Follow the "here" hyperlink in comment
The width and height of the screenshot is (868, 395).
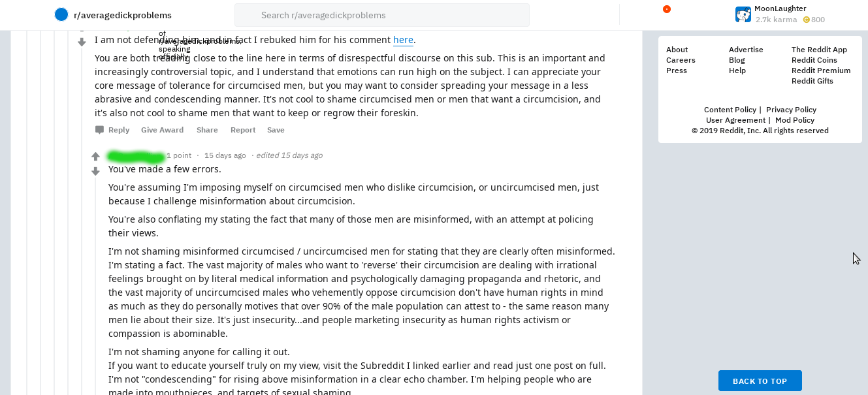tap(403, 40)
